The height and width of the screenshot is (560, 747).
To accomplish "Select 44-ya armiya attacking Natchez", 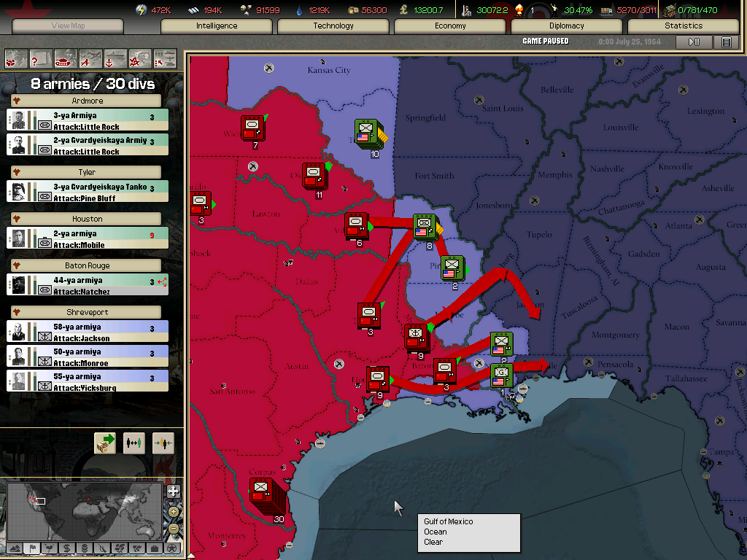I will tap(88, 285).
